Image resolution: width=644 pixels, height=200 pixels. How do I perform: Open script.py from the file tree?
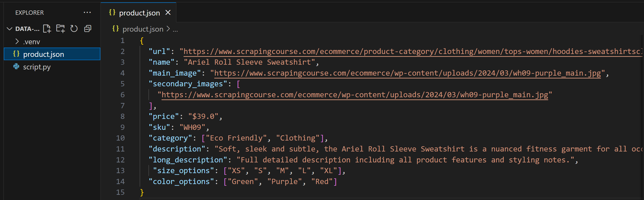(37, 67)
